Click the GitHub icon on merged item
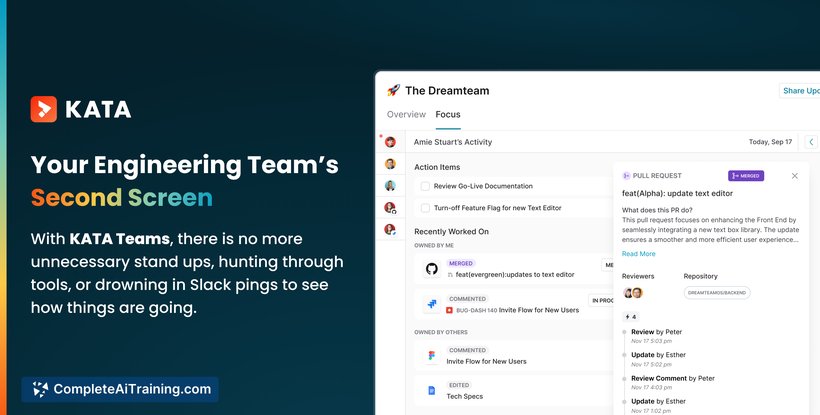The height and width of the screenshot is (415, 820). (x=431, y=269)
